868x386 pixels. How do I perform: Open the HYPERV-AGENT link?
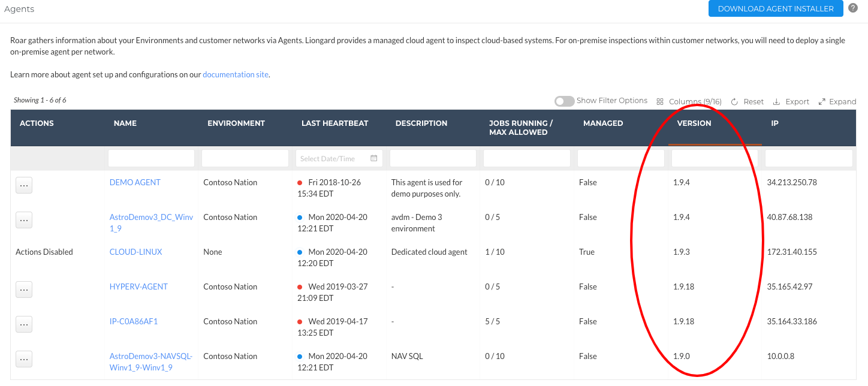tap(138, 287)
